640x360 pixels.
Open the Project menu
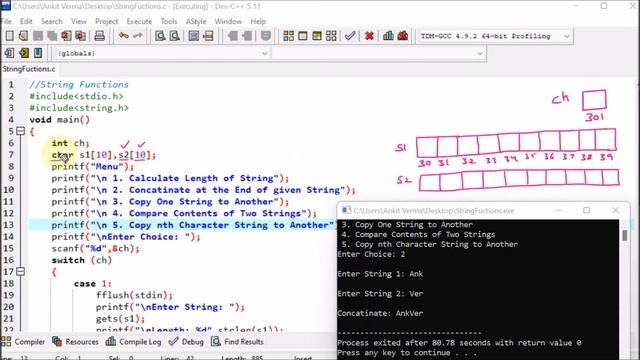coord(106,21)
